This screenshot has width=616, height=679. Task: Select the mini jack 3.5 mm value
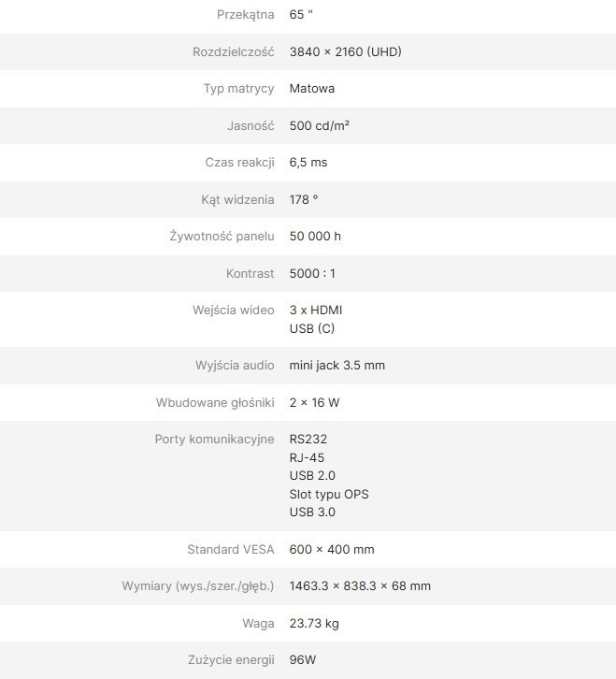tap(337, 365)
